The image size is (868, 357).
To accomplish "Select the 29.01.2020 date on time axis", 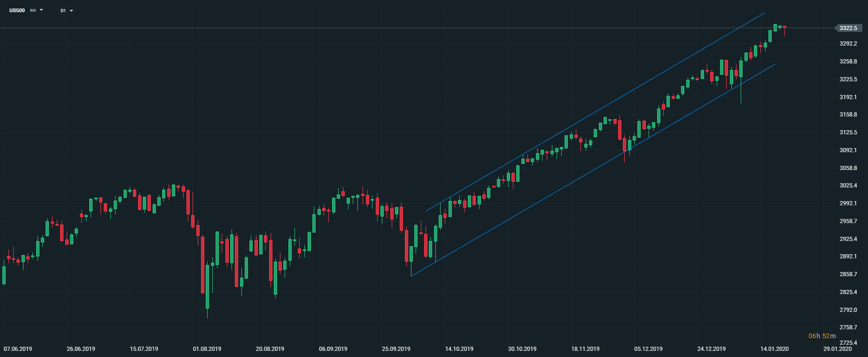I will [837, 349].
